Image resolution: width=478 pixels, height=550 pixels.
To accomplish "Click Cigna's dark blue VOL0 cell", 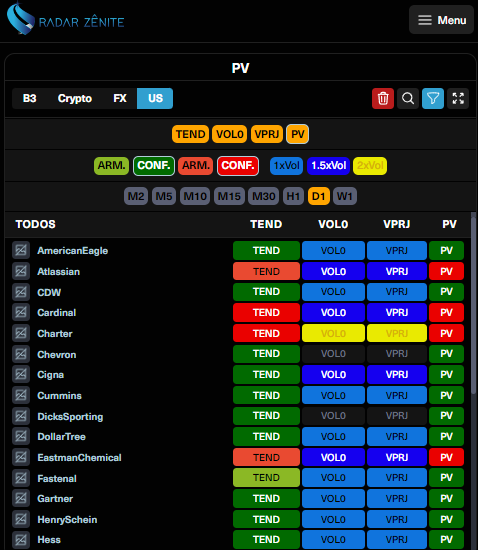I will tap(333, 375).
